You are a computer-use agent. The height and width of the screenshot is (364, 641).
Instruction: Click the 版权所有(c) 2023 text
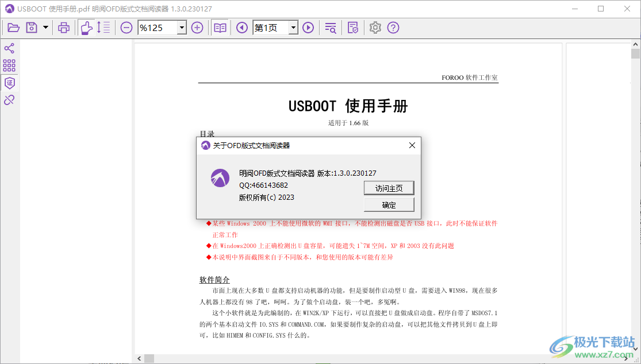click(x=267, y=198)
